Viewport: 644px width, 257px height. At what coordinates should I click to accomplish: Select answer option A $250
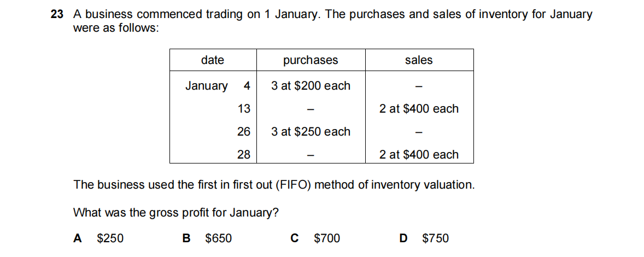99,238
